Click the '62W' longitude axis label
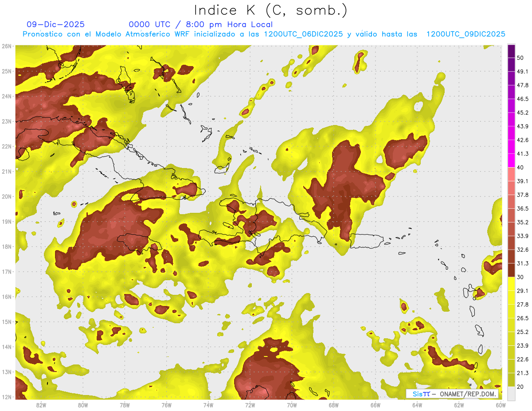 coord(459,405)
